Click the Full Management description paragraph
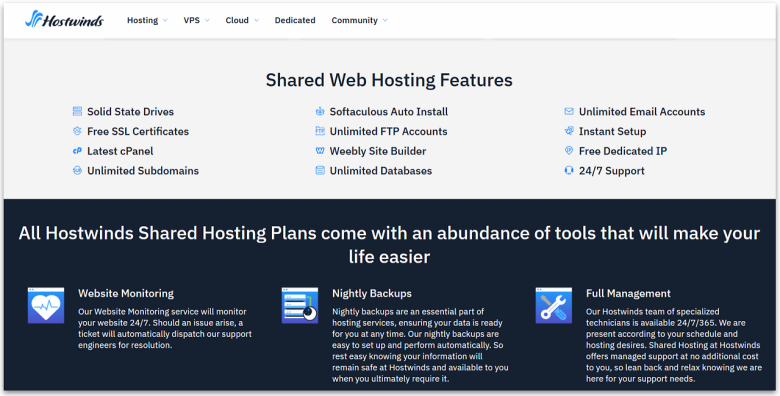The image size is (780, 396). tap(674, 345)
